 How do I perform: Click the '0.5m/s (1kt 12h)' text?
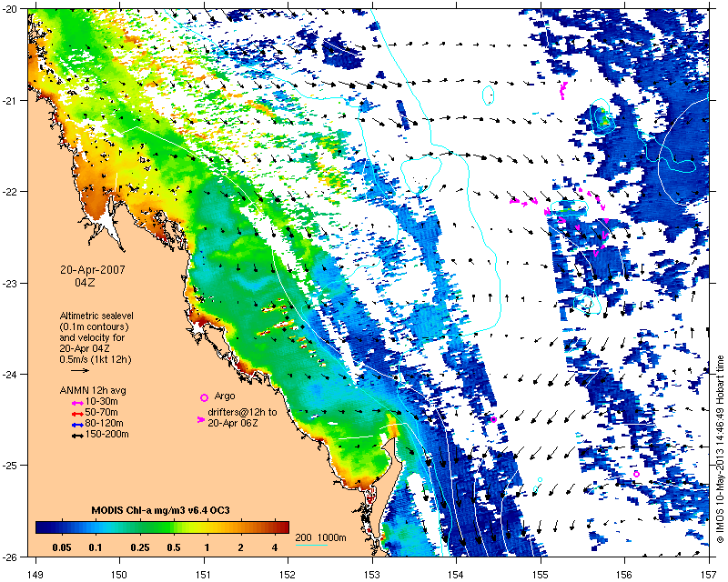coord(96,360)
